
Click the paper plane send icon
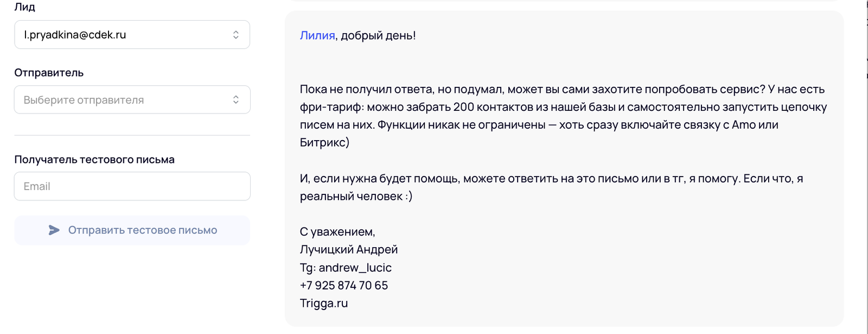[54, 230]
